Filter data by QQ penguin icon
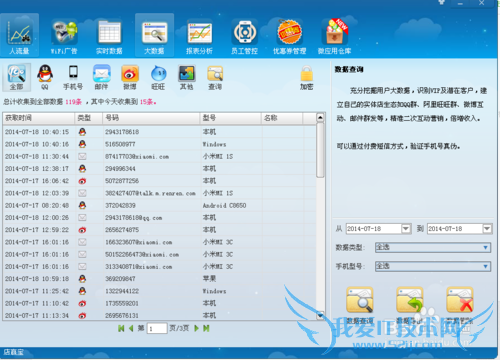500x360 pixels. pos(45,77)
